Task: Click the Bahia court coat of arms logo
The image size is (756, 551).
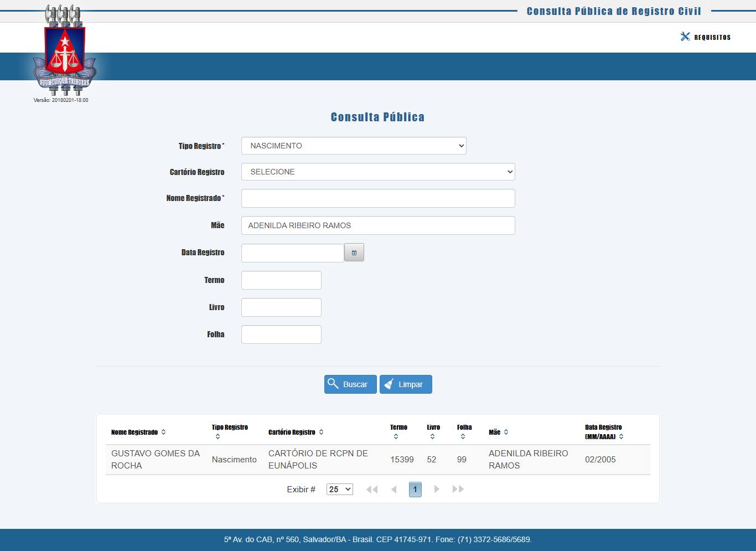Action: coord(65,50)
